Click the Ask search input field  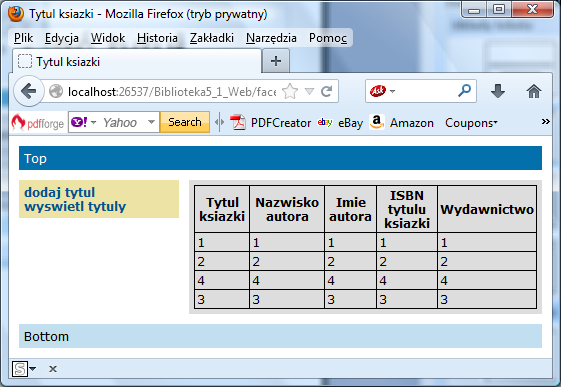(426, 91)
